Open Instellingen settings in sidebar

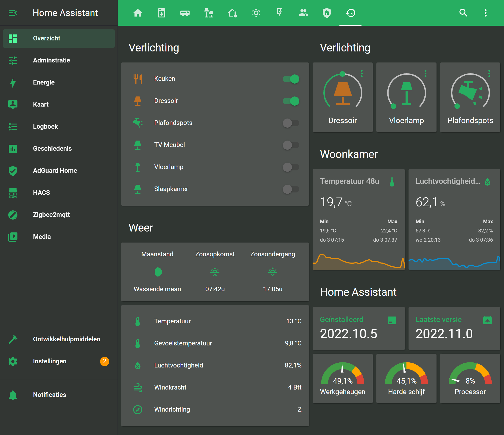pos(50,361)
